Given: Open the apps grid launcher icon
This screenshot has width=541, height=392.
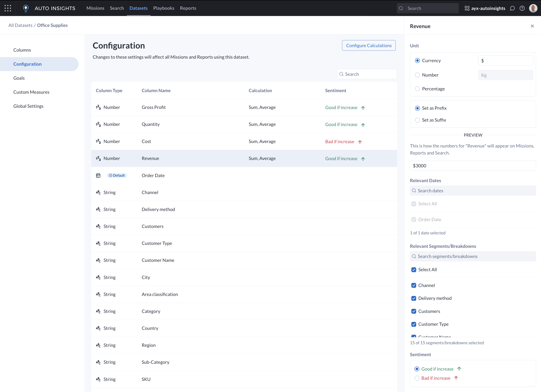Looking at the screenshot, I should (x=8, y=8).
